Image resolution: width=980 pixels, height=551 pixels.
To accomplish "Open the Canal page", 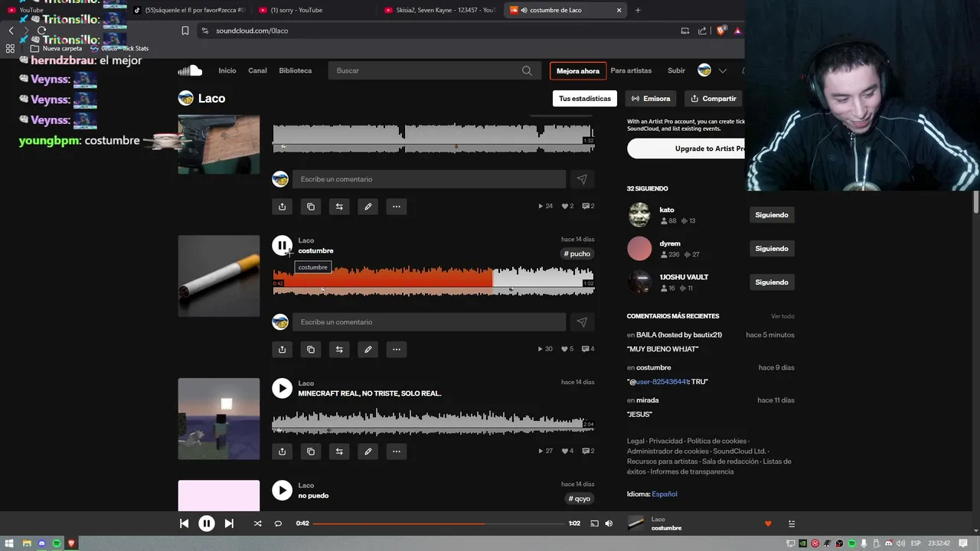I will pyautogui.click(x=257, y=70).
